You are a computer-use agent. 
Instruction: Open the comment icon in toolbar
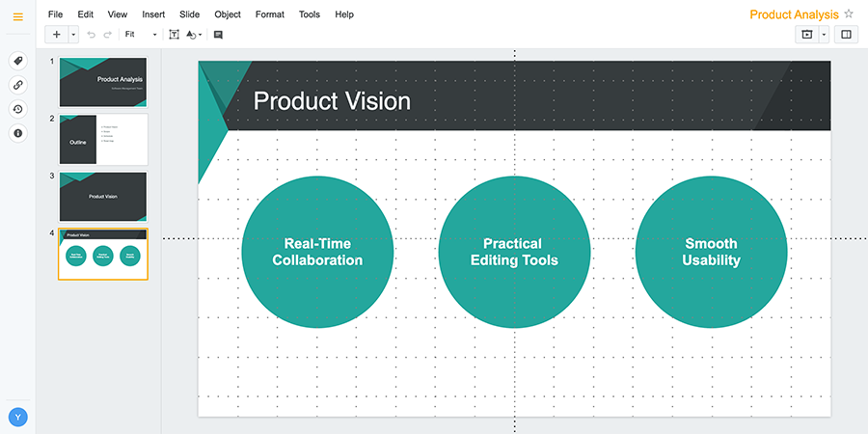click(x=218, y=35)
